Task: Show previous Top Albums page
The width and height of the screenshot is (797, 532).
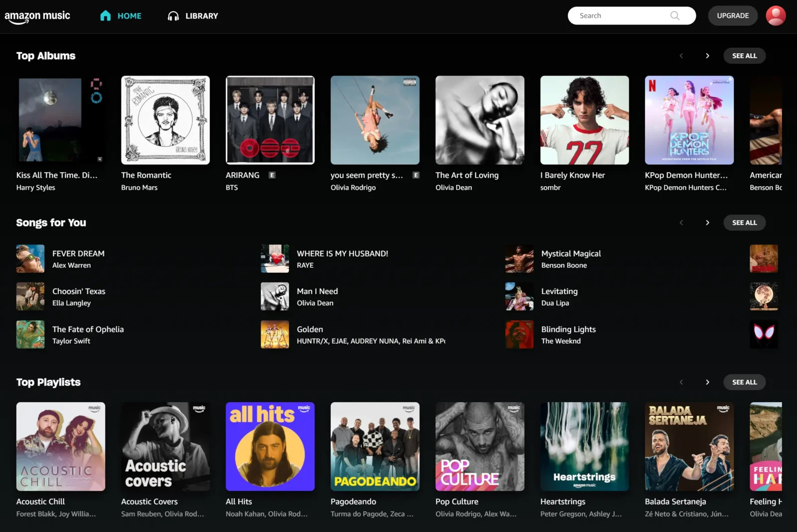Action: 681,56
